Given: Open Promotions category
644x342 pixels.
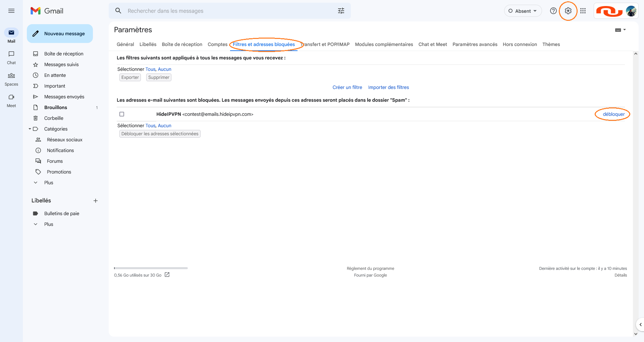Looking at the screenshot, I should tap(59, 172).
